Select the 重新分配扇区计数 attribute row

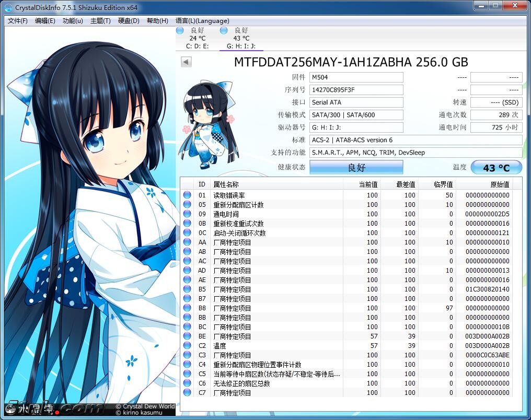point(238,205)
